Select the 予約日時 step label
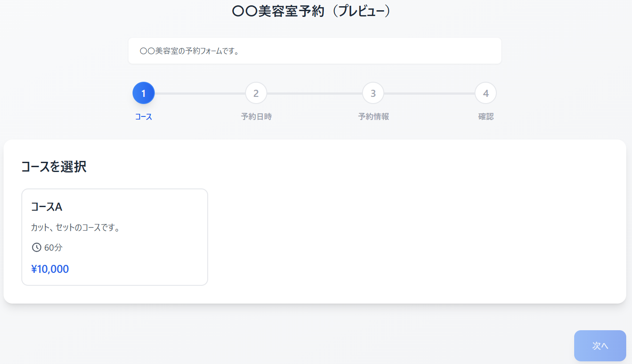This screenshot has height=364, width=632. coord(256,117)
